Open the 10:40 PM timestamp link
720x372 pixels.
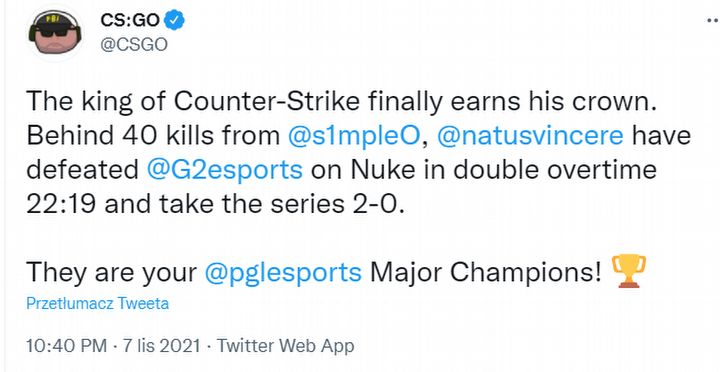click(67, 346)
